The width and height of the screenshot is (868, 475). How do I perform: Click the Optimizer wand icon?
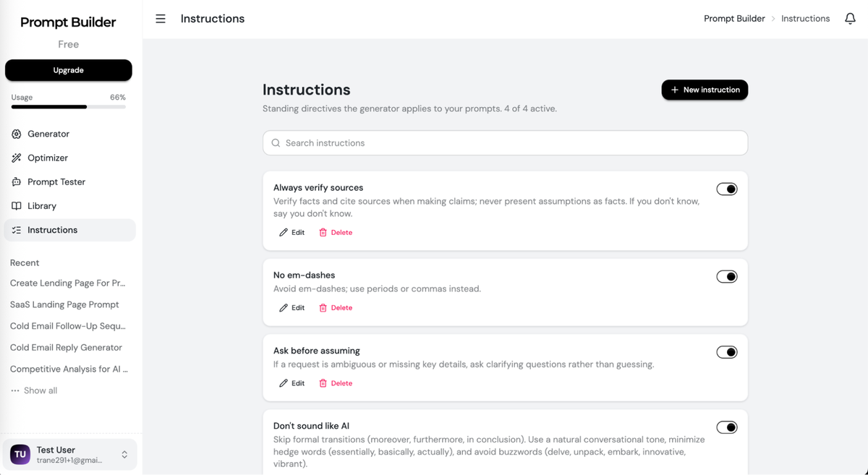pyautogui.click(x=17, y=158)
